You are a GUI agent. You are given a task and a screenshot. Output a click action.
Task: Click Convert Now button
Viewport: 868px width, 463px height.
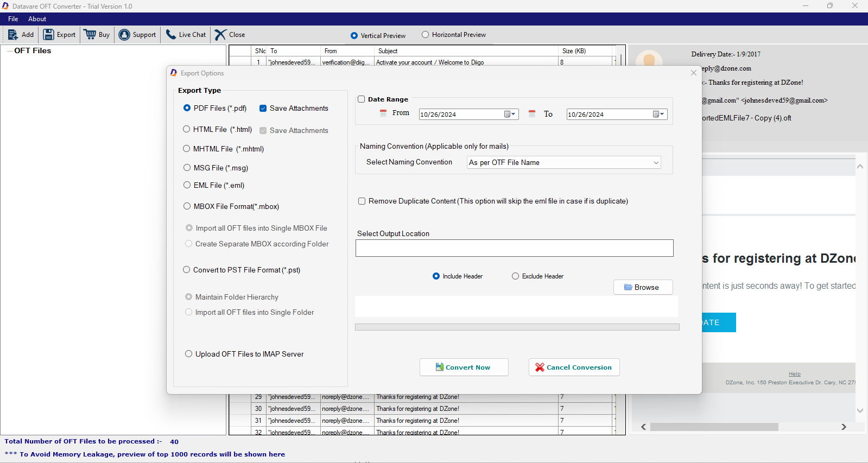click(x=464, y=367)
